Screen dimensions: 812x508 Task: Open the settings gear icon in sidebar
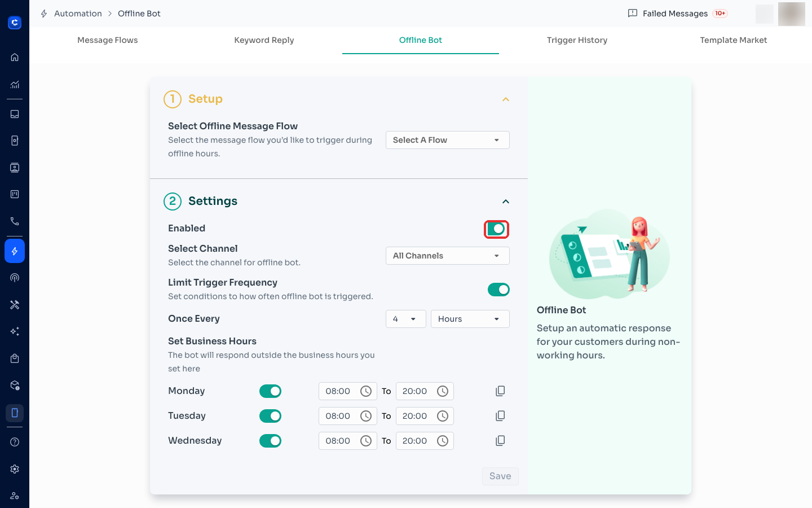[15, 469]
